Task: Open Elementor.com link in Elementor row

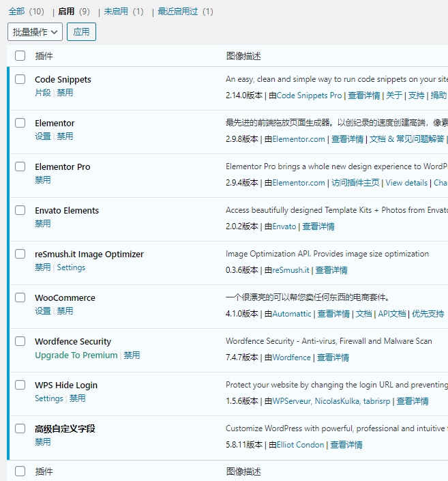Action: [x=299, y=139]
